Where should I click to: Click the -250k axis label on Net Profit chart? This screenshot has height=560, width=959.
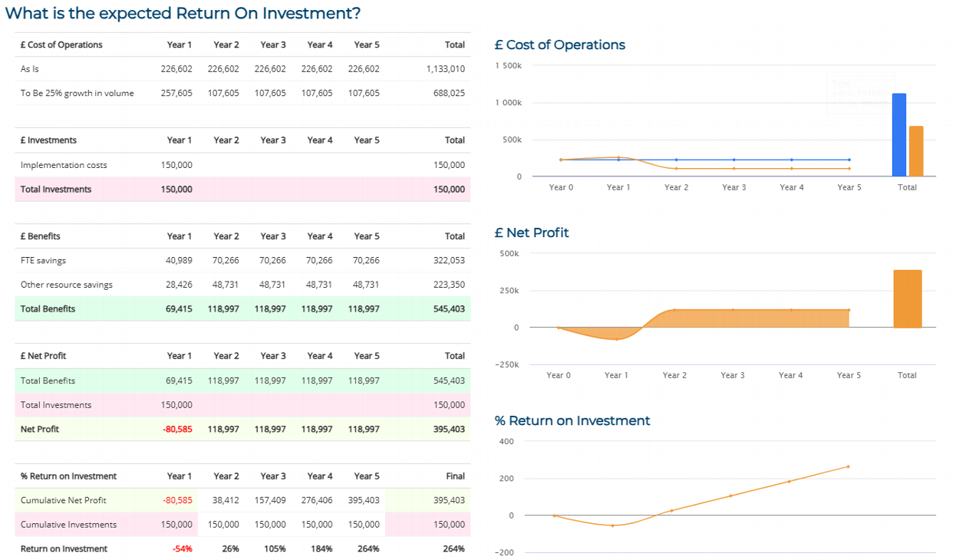[x=506, y=365]
